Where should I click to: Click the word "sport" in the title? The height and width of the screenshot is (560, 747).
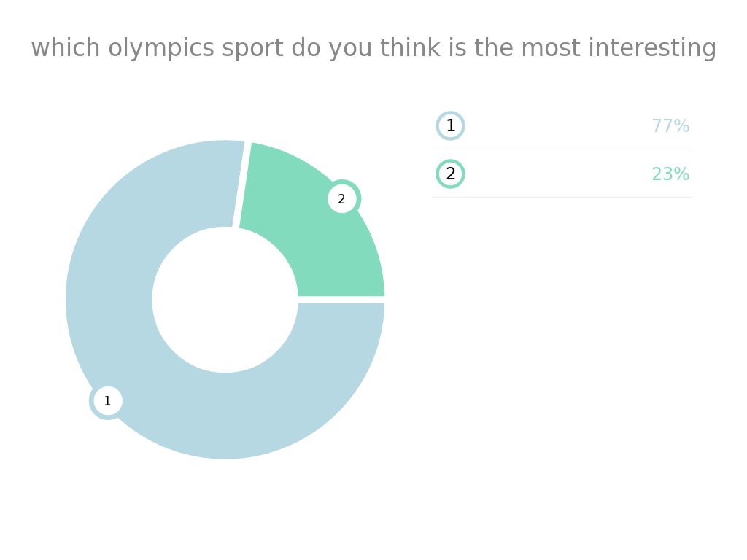coord(253,50)
